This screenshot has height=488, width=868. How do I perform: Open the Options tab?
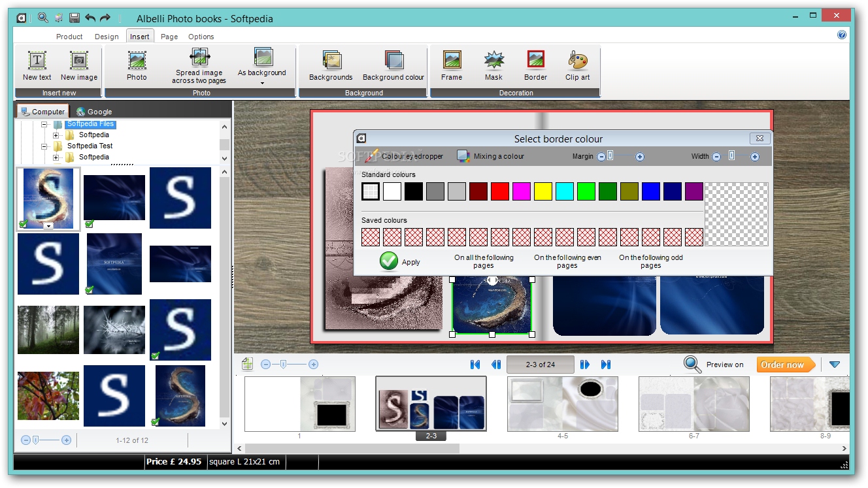201,37
